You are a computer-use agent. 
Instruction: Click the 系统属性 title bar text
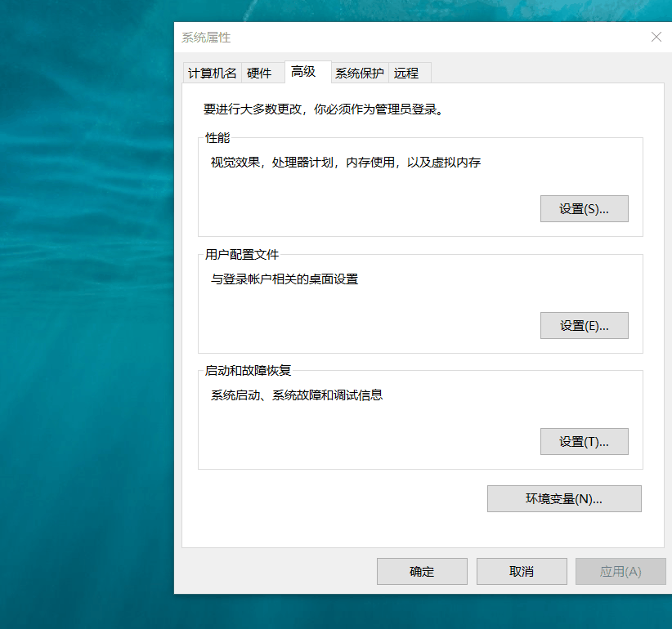point(206,38)
